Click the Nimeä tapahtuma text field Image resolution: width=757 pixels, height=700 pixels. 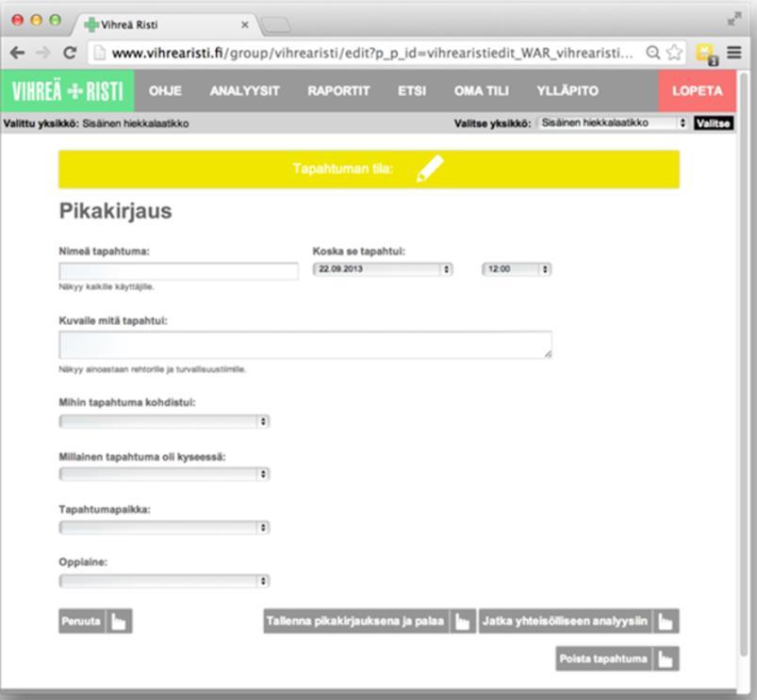(178, 271)
